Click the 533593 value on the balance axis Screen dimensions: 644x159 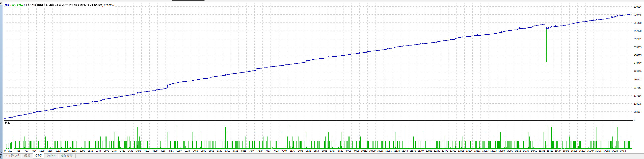(638, 47)
